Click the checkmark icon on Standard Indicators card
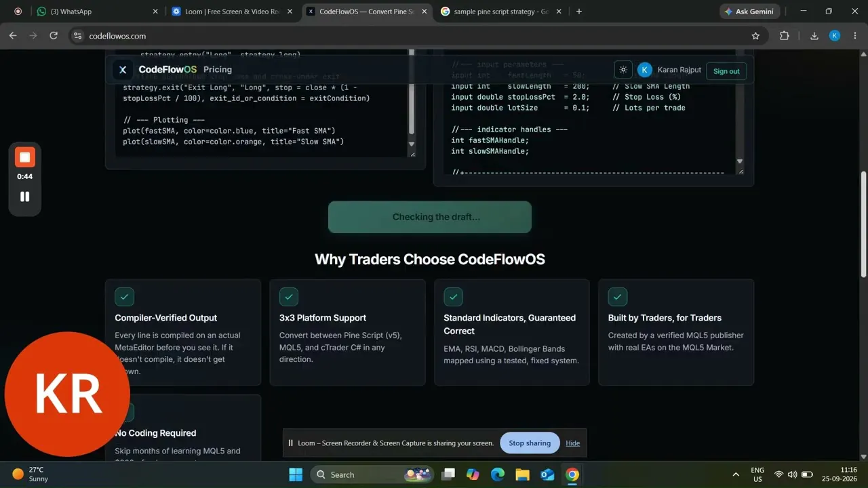The image size is (868, 488). point(453,297)
